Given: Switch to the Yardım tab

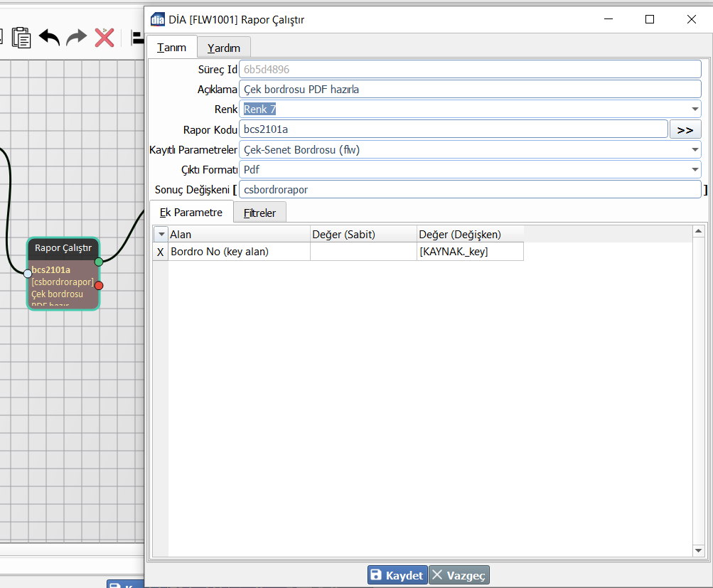Looking at the screenshot, I should 223,48.
